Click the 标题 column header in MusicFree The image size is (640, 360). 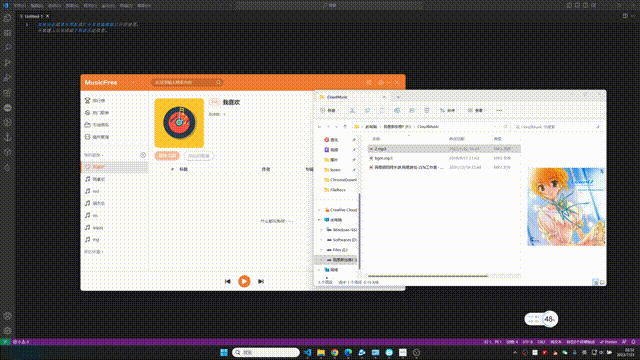pyautogui.click(x=184, y=169)
